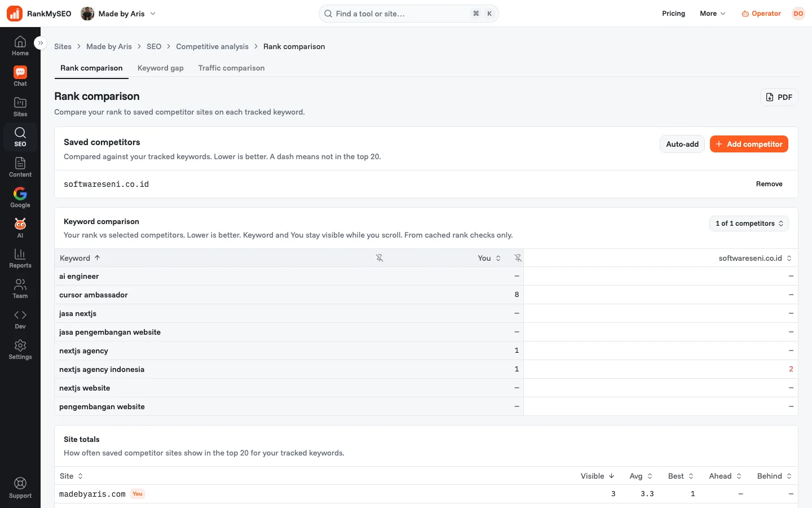The height and width of the screenshot is (508, 812).
Task: Toggle pin on the Keyword column
Action: point(379,258)
